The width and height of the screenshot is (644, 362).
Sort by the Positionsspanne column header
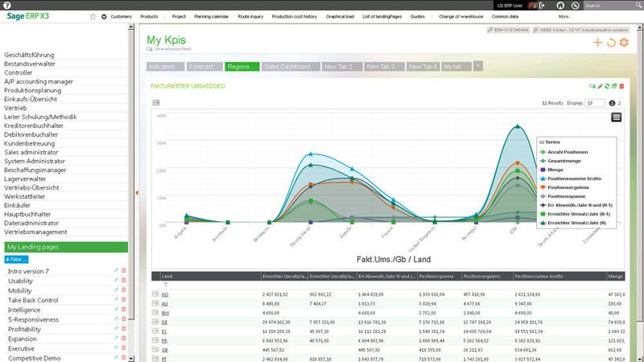(x=440, y=276)
